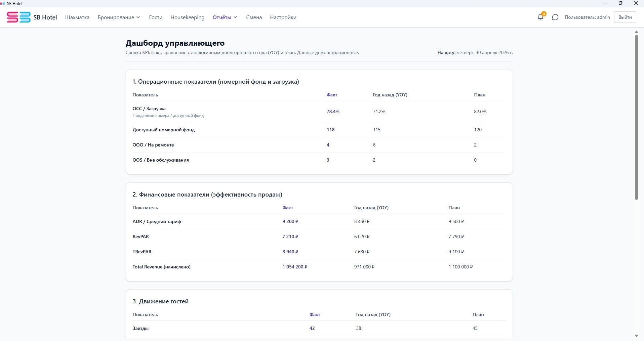This screenshot has width=644, height=341.
Task: Open the notifications bell icon
Action: (x=540, y=17)
